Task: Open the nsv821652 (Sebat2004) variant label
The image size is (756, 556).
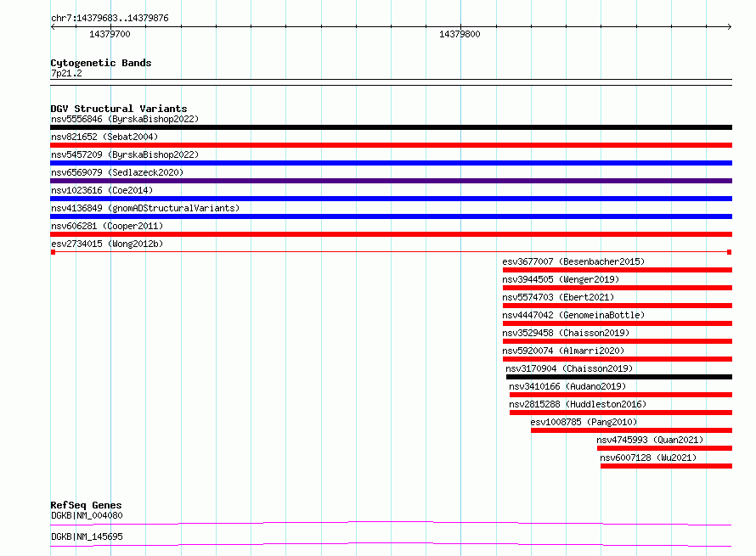Action: (x=104, y=137)
